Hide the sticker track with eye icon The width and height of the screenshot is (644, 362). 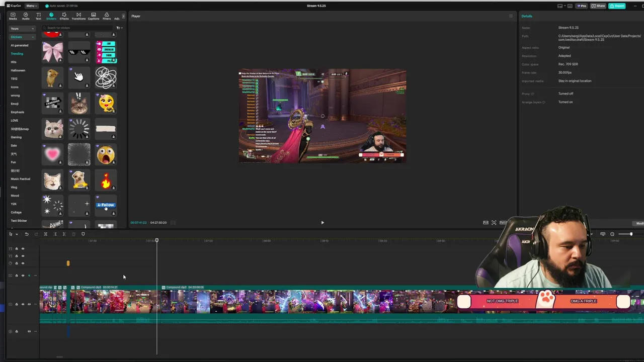coord(23,263)
